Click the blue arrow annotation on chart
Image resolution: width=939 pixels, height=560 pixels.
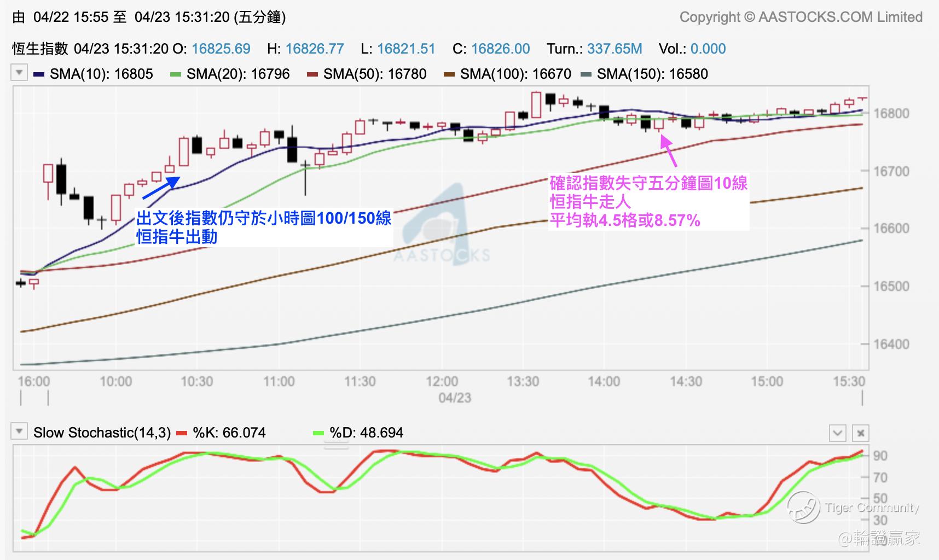161,188
